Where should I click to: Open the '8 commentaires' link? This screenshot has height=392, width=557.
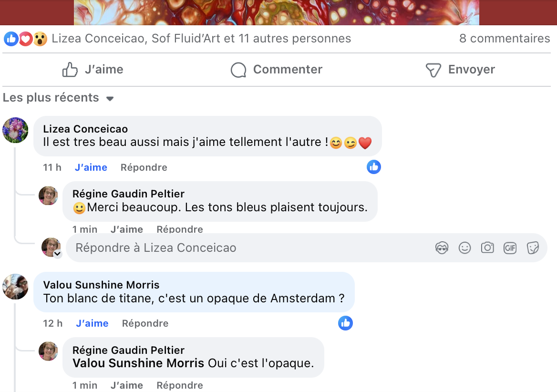505,39
